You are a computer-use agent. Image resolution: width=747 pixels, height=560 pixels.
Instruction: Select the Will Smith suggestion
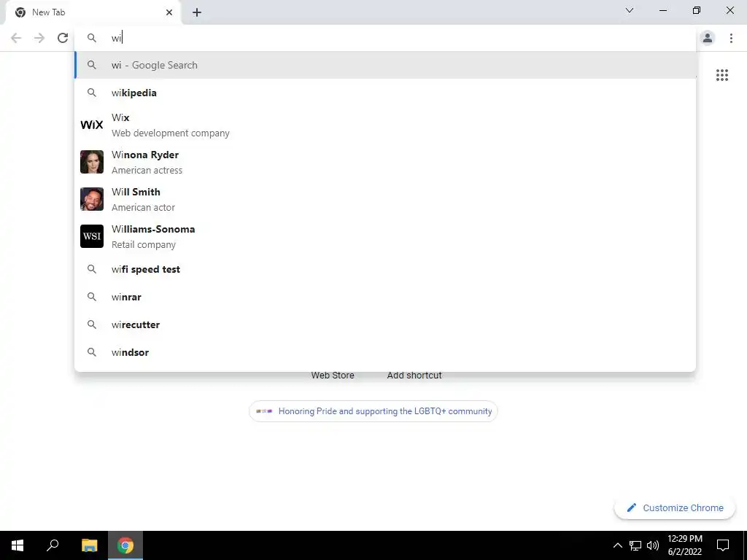pyautogui.click(x=385, y=199)
